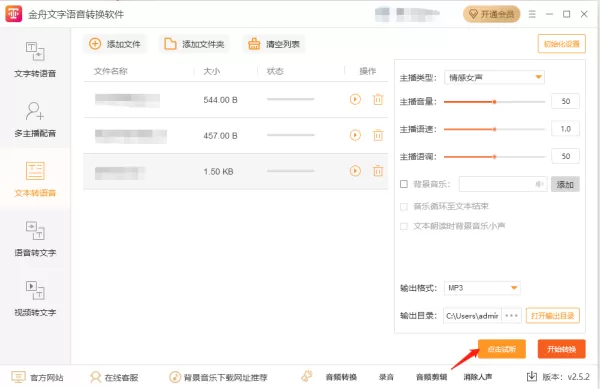Click the 初始化设置 button

point(561,44)
